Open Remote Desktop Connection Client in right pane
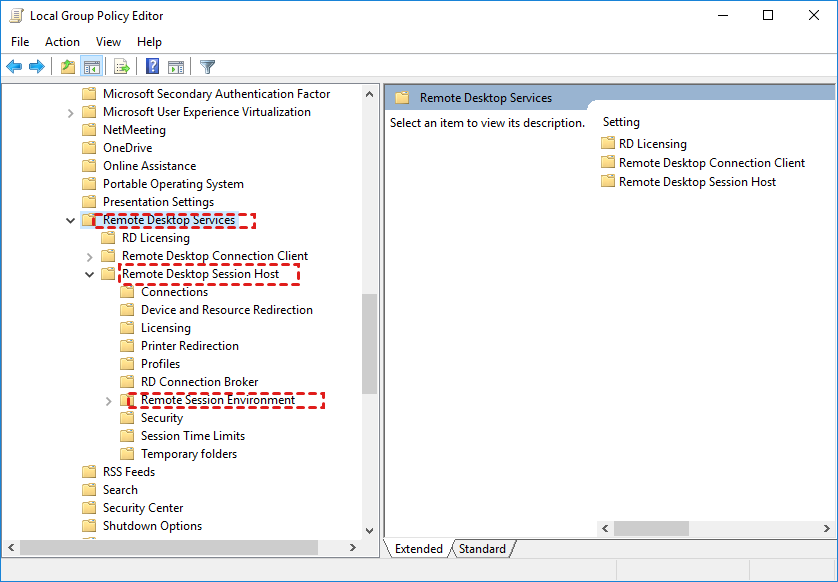Image resolution: width=838 pixels, height=582 pixels. [x=712, y=162]
